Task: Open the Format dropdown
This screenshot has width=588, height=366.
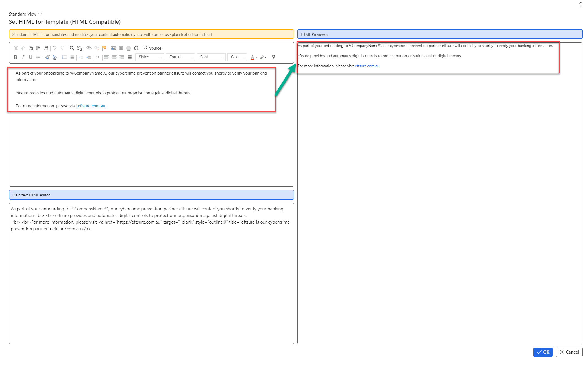Action: 180,57
